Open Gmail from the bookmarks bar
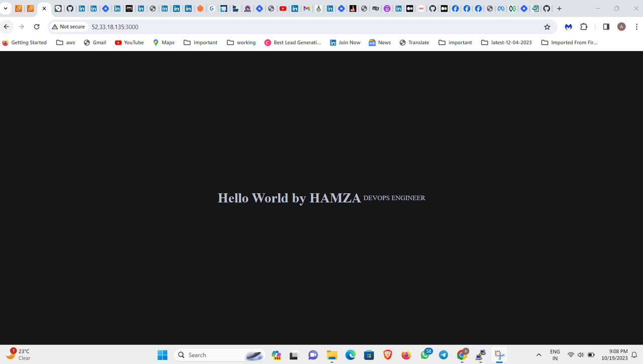 (95, 42)
